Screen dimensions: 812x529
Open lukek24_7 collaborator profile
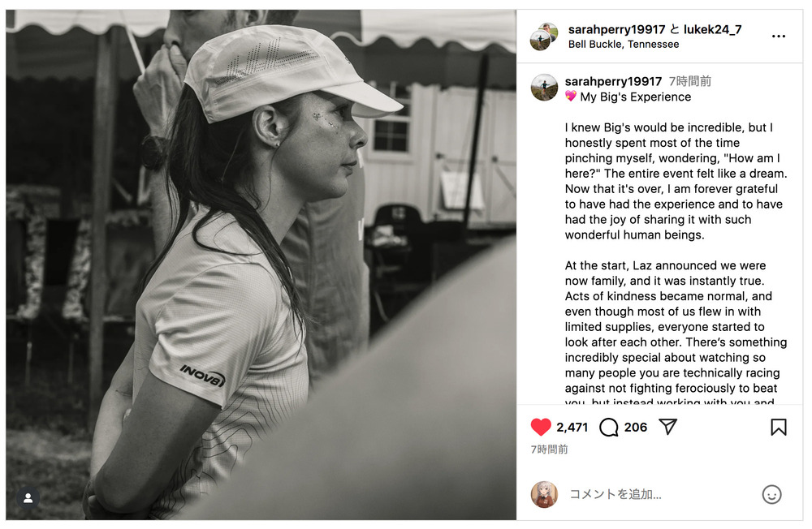(713, 29)
